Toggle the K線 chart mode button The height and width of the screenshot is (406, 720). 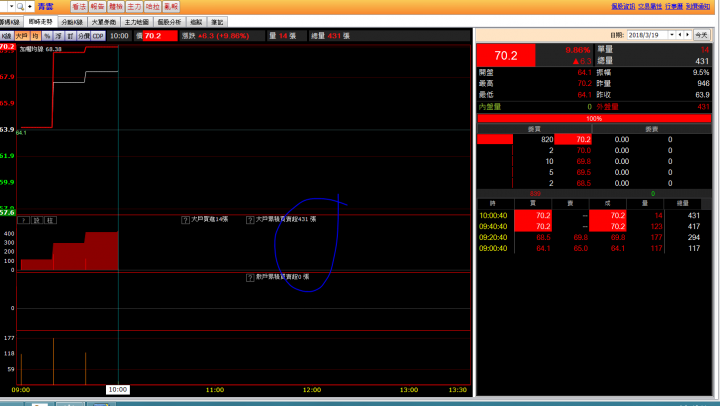pyautogui.click(x=6, y=36)
